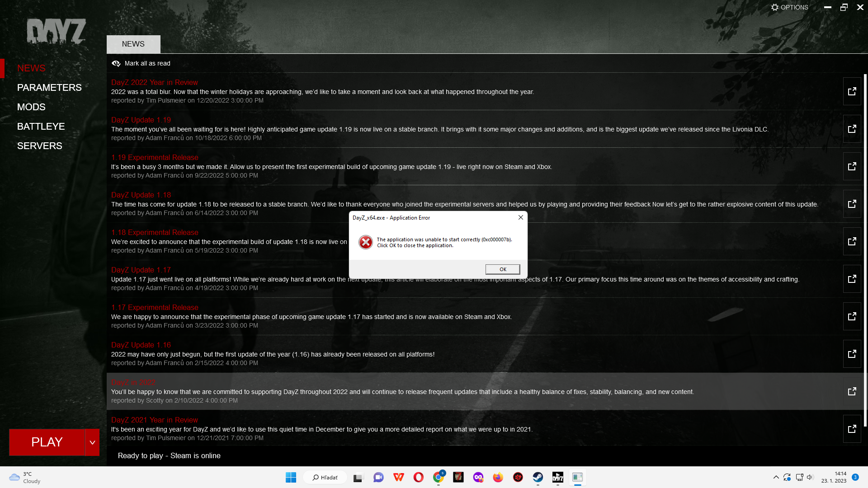The height and width of the screenshot is (488, 868).
Task: Open external link for DayZ 2022 Year in Review
Action: point(852,91)
